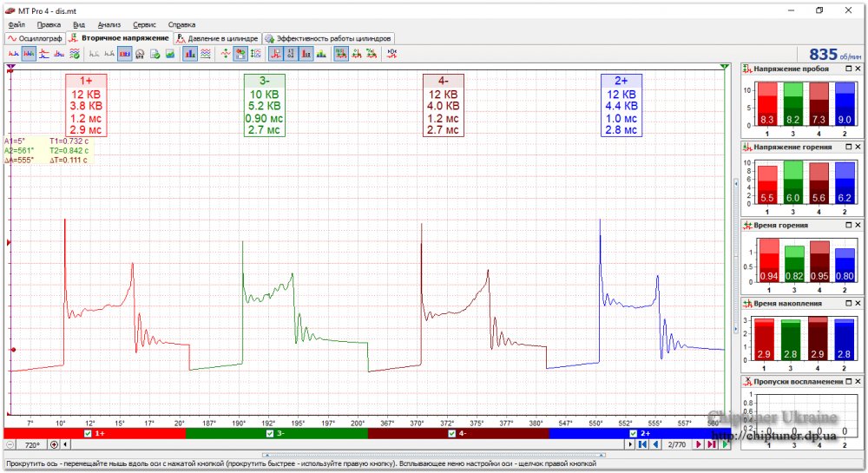Jump to the last frame
868x473 pixels.
pyautogui.click(x=712, y=444)
